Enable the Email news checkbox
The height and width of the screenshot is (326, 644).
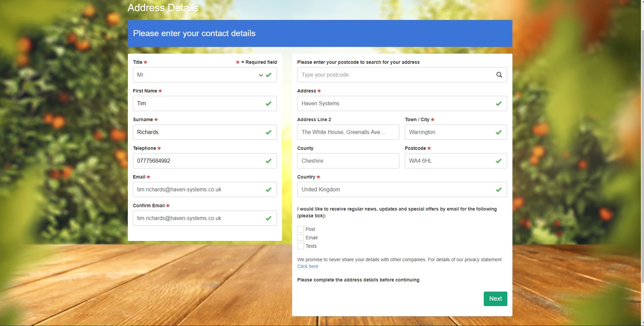(301, 238)
